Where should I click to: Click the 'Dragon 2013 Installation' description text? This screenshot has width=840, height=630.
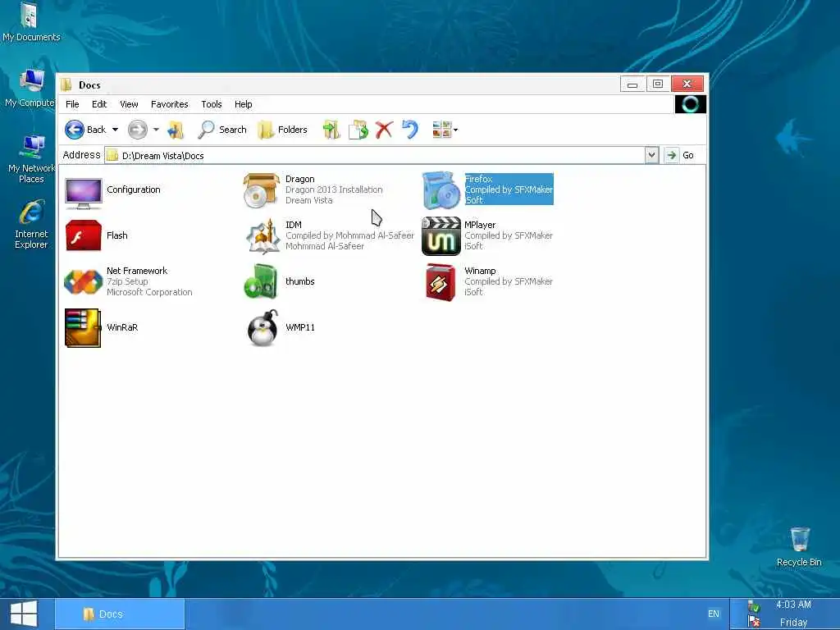[x=334, y=189]
